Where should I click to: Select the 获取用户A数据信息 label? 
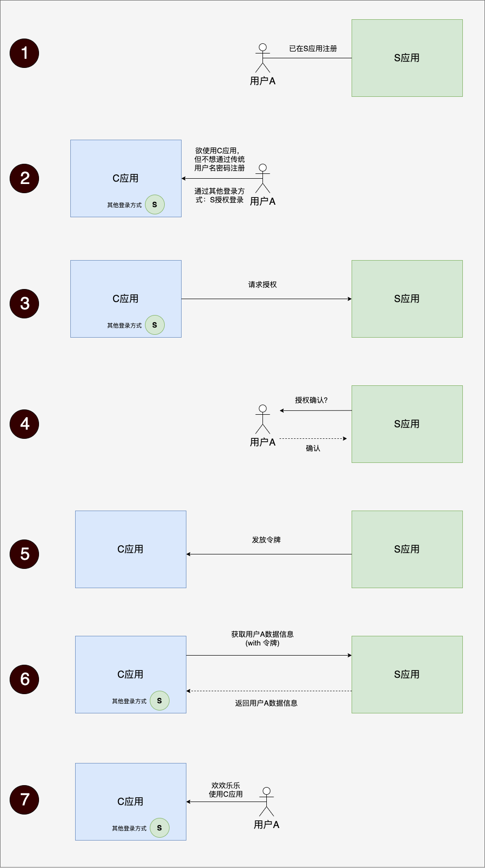[262, 634]
